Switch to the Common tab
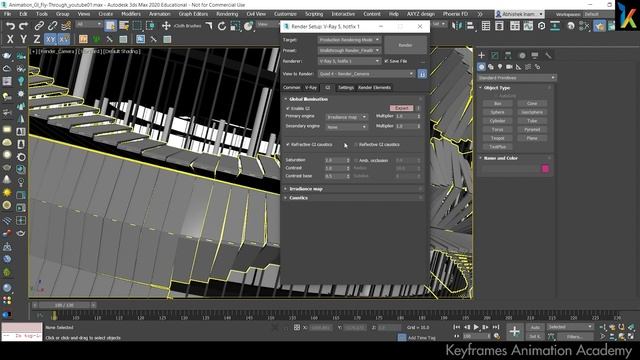640x360 pixels. (x=292, y=87)
